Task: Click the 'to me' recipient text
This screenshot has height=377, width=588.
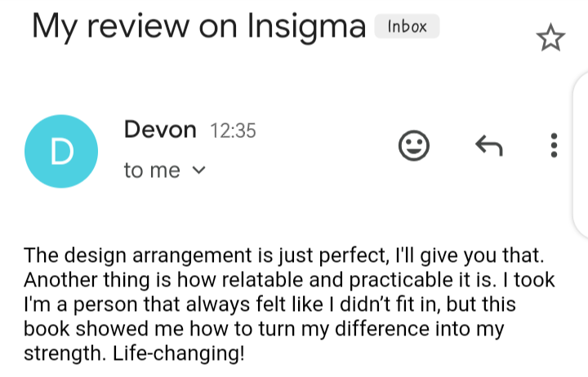Action: (152, 170)
